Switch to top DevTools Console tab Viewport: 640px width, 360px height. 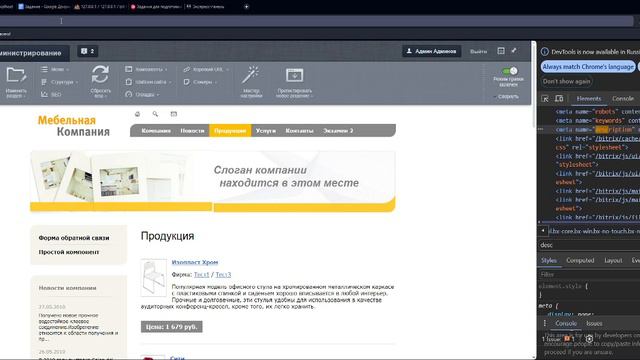tap(623, 99)
